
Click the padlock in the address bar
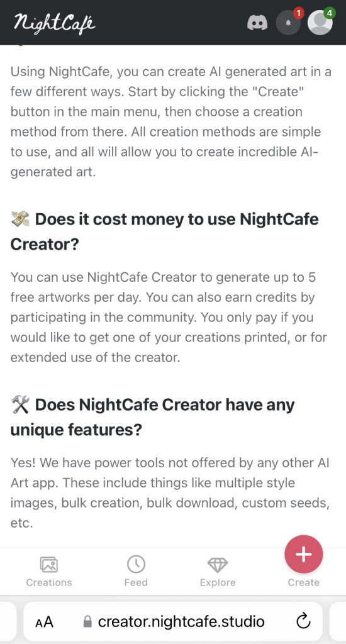point(87,621)
